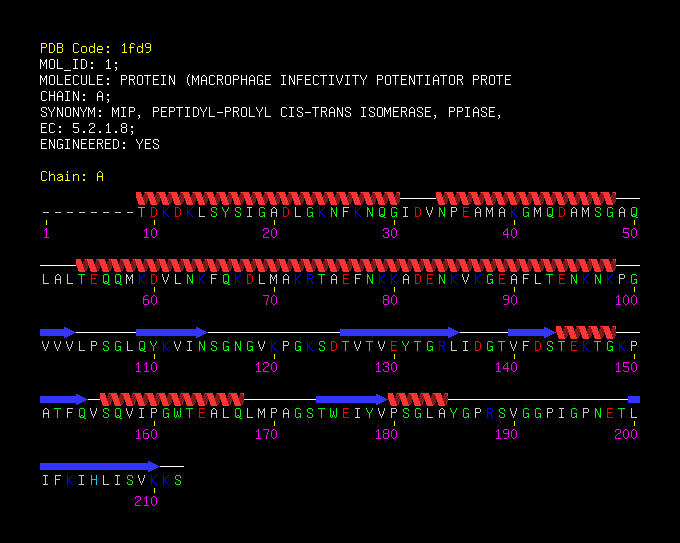Click residue number label 100
Viewport: 680px width, 543px height.
(x=626, y=300)
